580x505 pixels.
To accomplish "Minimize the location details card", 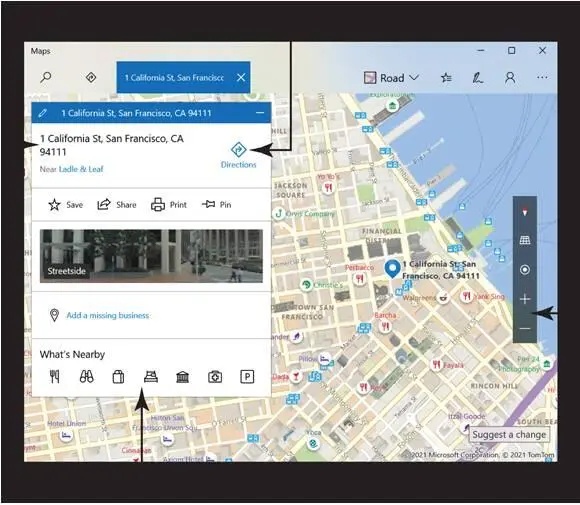I will coord(260,113).
